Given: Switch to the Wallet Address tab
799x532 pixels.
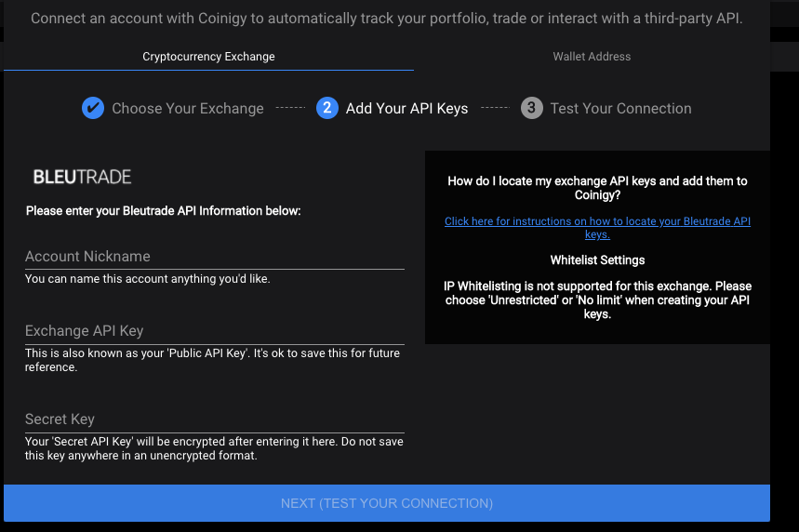Looking at the screenshot, I should pyautogui.click(x=592, y=57).
